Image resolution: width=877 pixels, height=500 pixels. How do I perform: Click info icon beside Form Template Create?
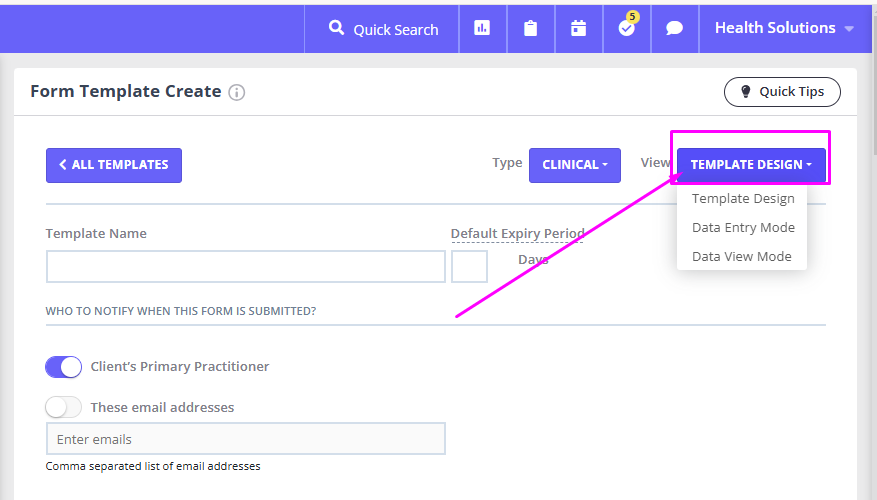(237, 92)
